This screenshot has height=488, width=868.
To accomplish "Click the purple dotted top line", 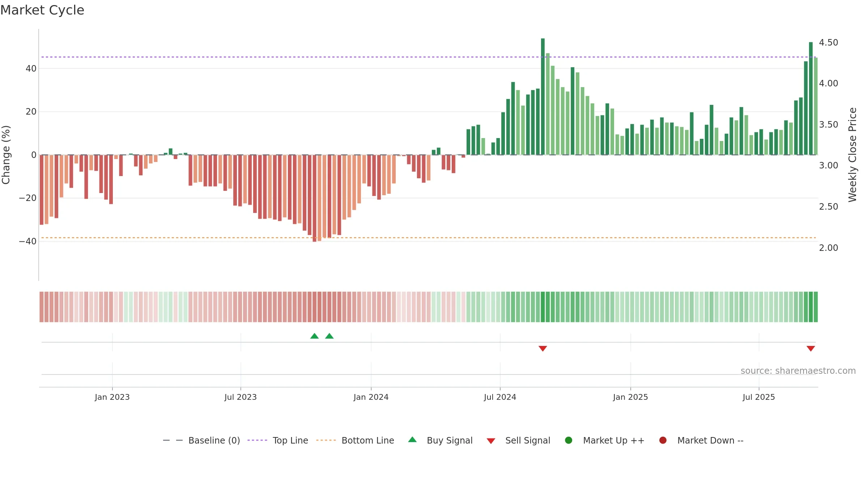I will [x=429, y=57].
